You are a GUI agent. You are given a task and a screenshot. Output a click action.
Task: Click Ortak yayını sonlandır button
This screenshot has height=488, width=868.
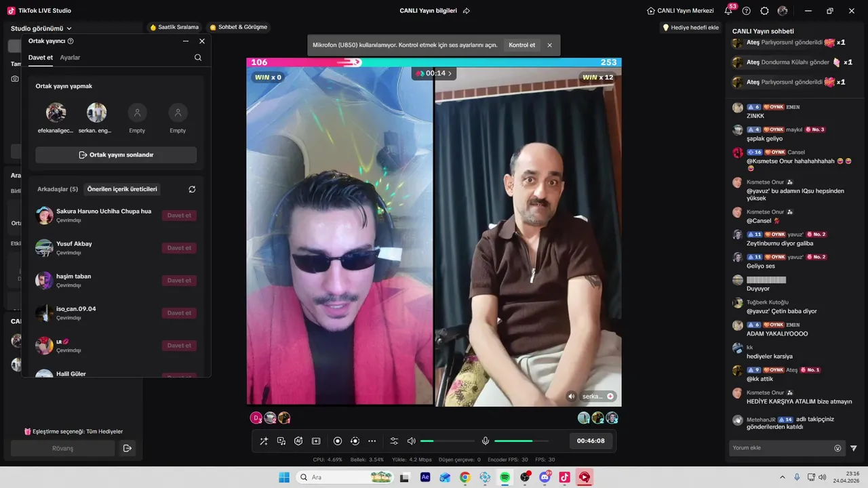pos(116,155)
